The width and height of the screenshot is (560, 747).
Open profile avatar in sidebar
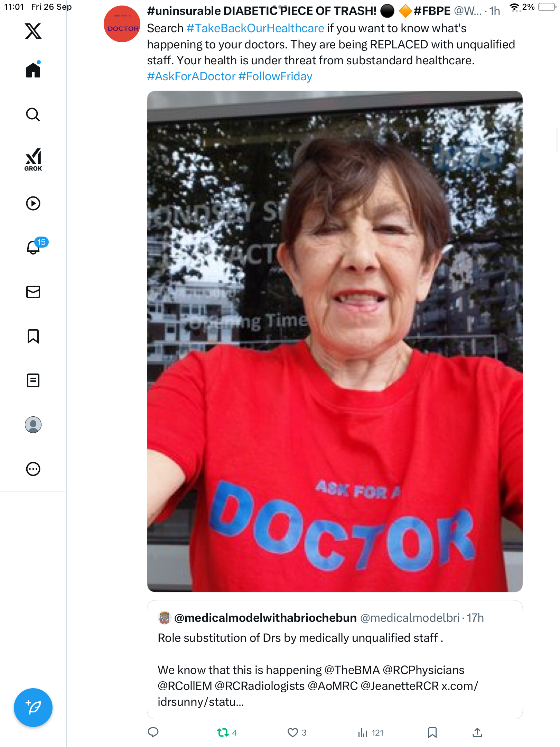point(33,425)
